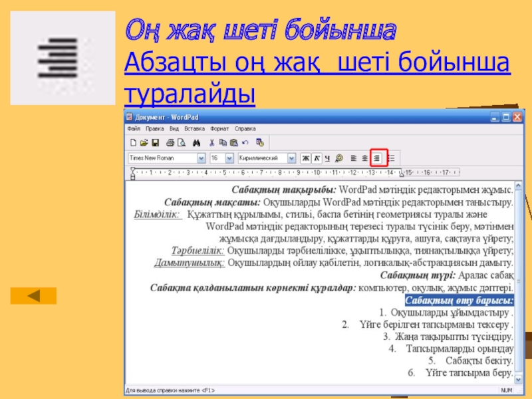The image size is (532, 399).
Task: Follow the 'Абзацты оң жақ шеті бойынша' link
Action: coord(317,62)
